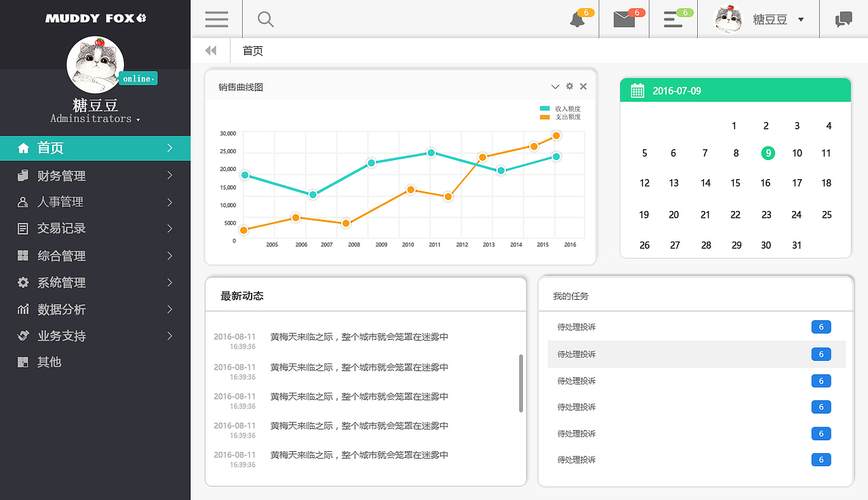Click the double-arrow collapse sidebar icon

click(x=211, y=50)
